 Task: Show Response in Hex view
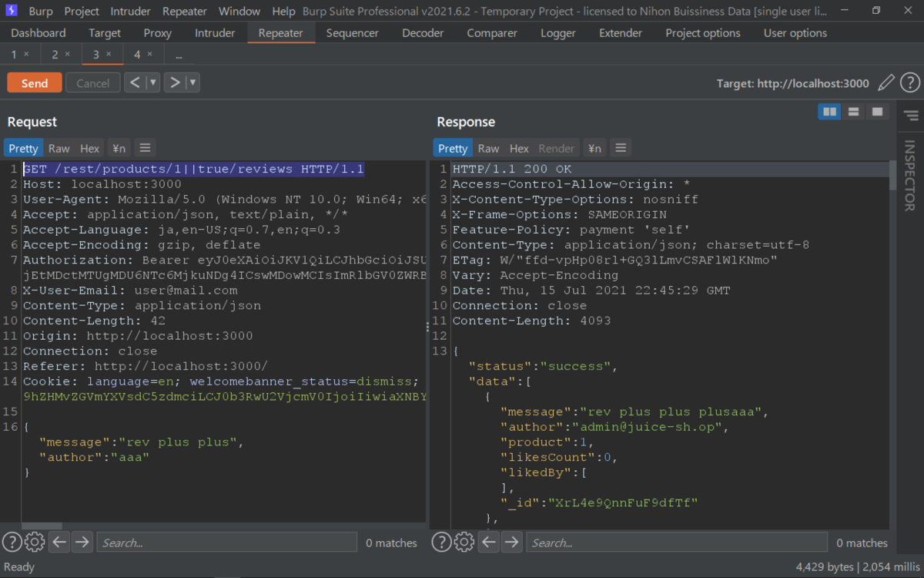520,148
